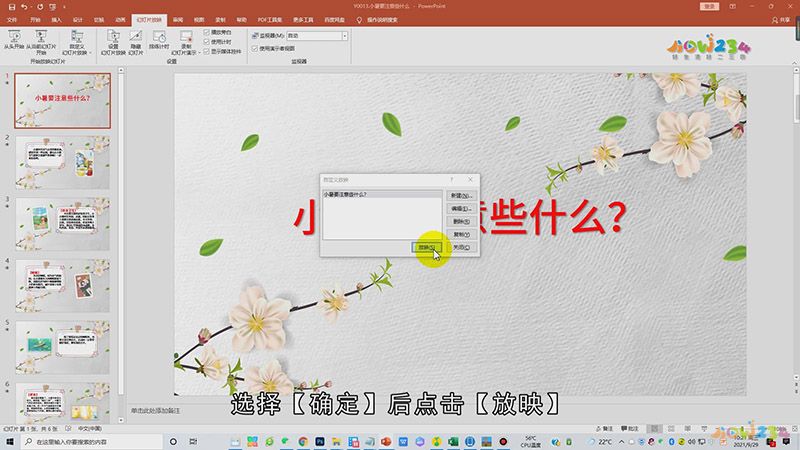The width and height of the screenshot is (800, 450).
Task: Switch to the View (视图) ribbon tab
Action: 199,20
